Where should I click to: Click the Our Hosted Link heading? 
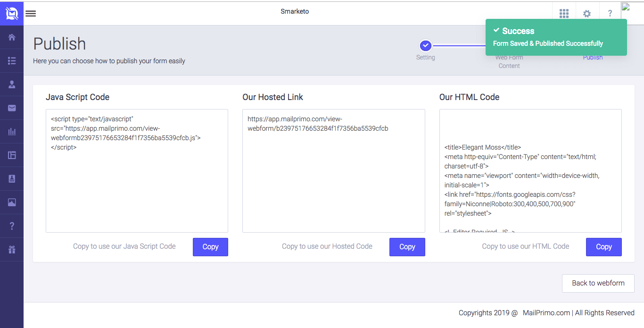[x=273, y=97]
